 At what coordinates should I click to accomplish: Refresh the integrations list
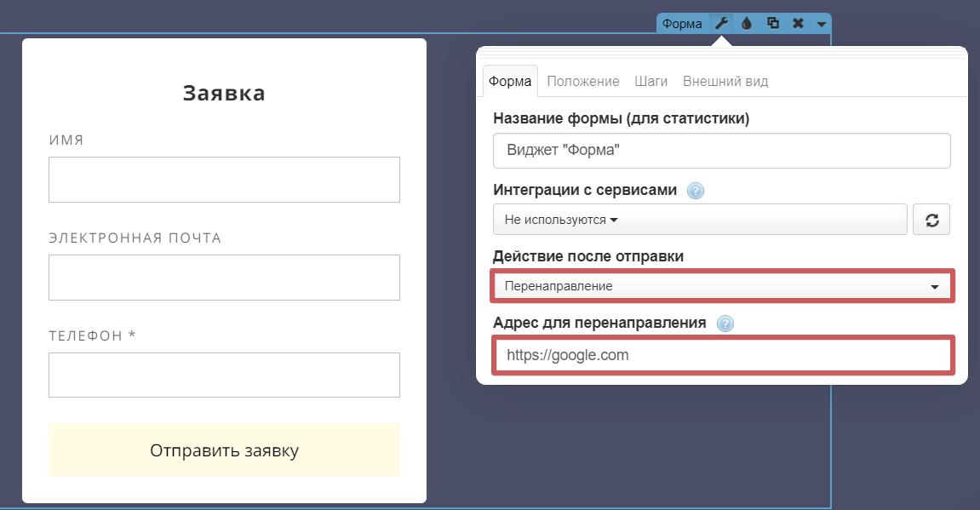pyautogui.click(x=931, y=220)
